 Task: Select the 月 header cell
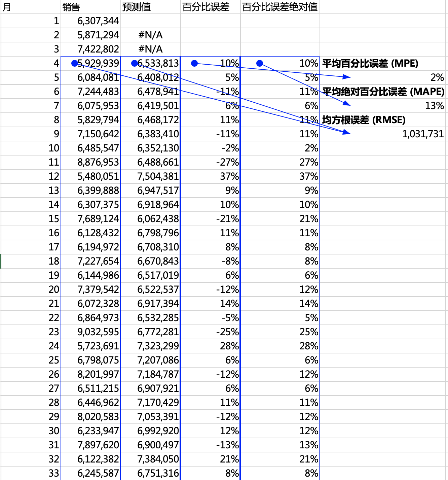[x=31, y=7]
